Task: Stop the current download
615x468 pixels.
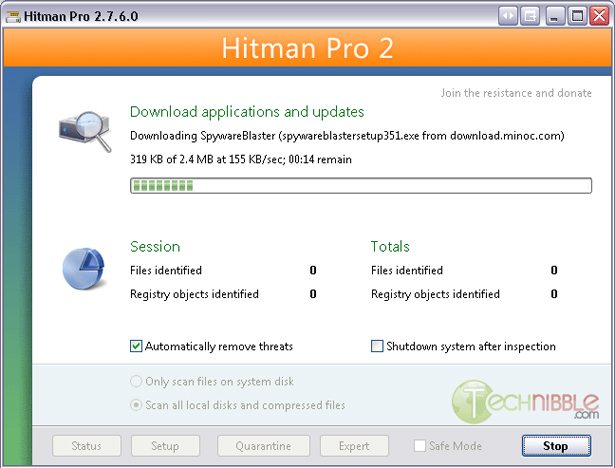Action: [556, 446]
